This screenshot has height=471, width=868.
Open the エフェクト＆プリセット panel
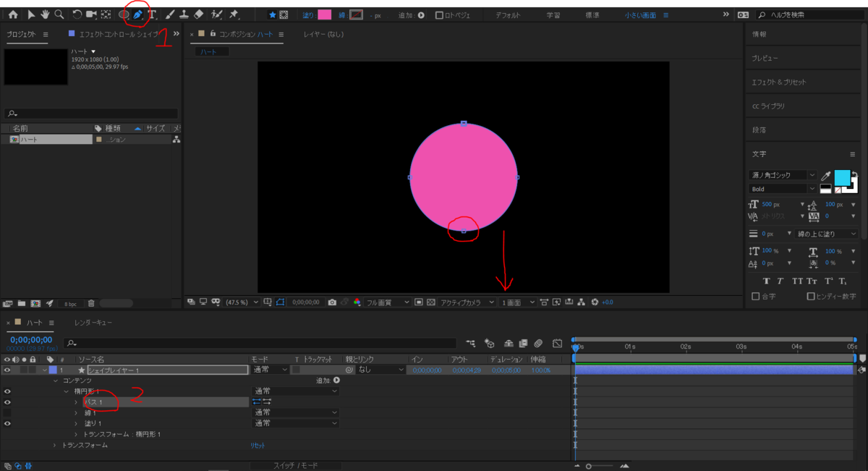pos(778,82)
